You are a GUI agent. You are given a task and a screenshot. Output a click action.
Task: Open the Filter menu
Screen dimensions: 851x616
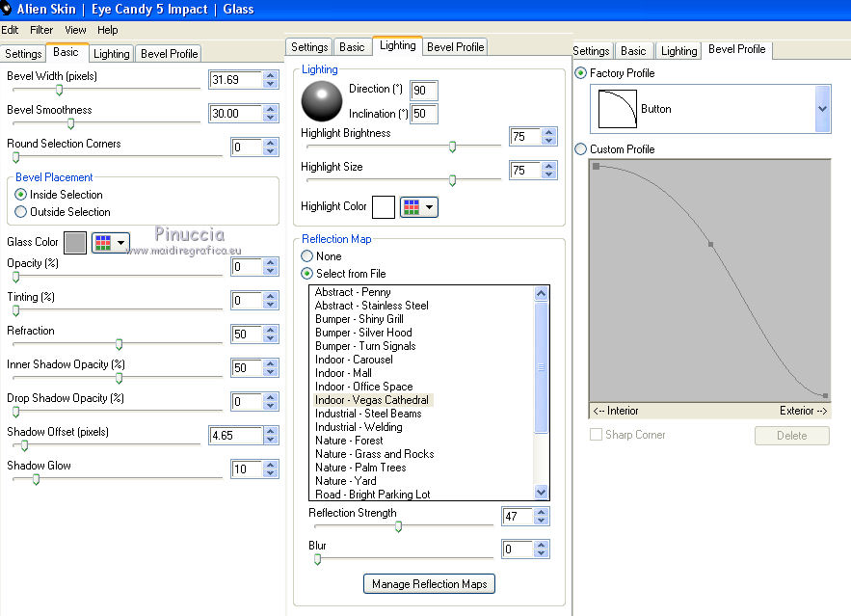41,30
